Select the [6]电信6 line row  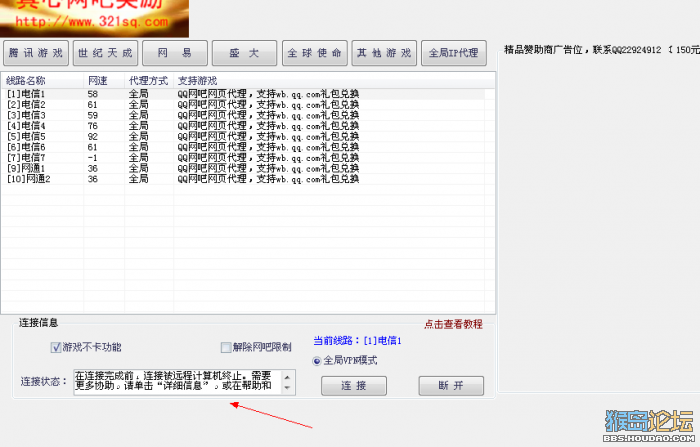click(243, 147)
